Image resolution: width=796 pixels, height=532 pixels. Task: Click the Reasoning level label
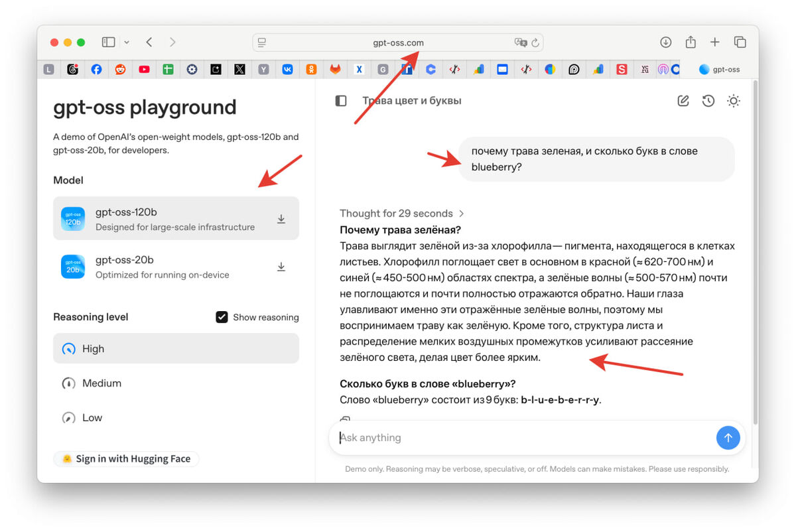(91, 317)
